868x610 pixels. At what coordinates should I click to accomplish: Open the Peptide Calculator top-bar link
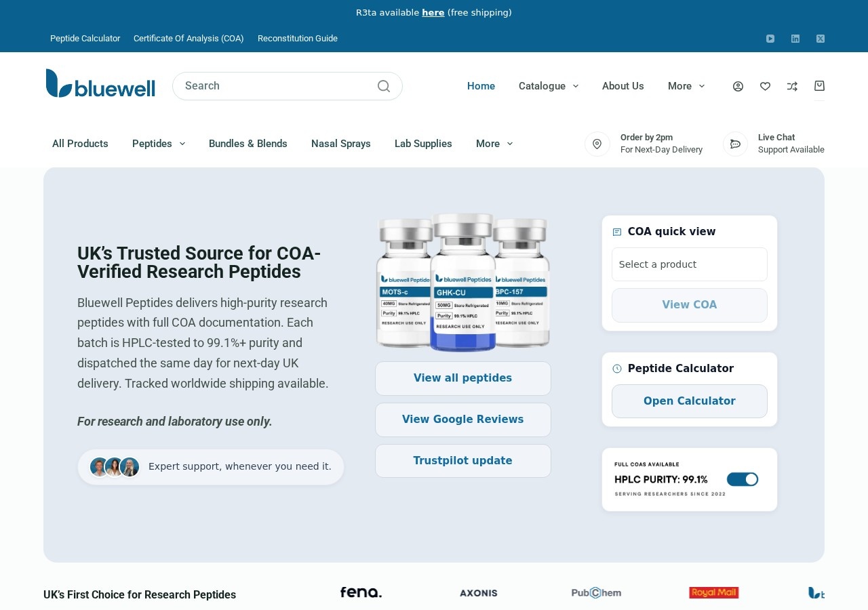coord(85,39)
